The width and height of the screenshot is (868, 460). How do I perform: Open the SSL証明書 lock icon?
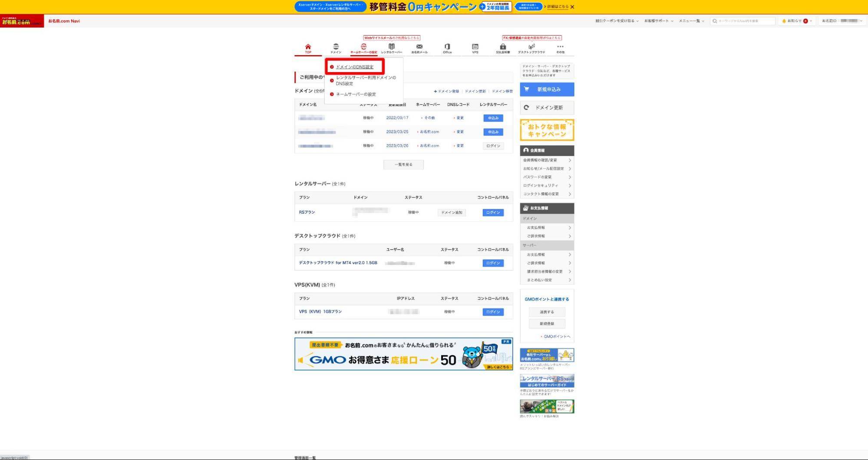coord(503,48)
